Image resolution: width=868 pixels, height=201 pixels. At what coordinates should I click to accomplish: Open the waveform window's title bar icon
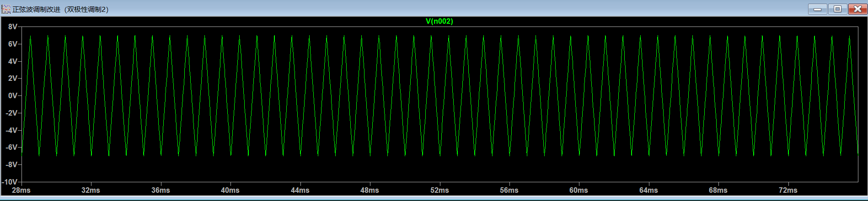click(x=6, y=9)
